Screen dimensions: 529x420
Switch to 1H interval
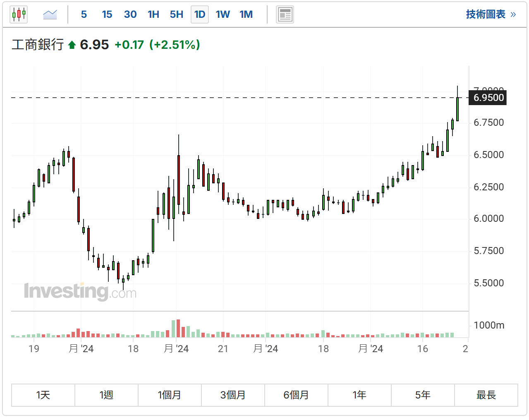point(153,14)
